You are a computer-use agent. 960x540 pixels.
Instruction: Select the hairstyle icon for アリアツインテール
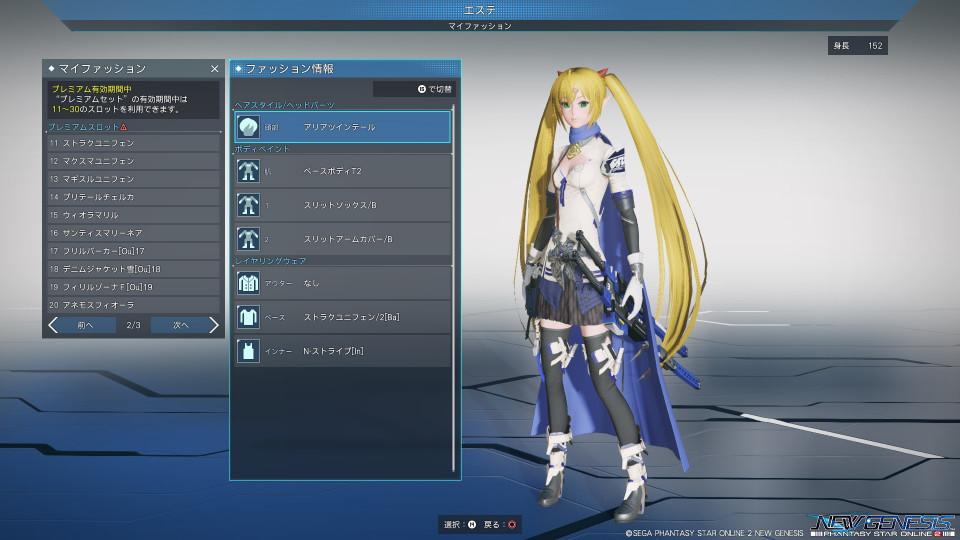coord(248,127)
